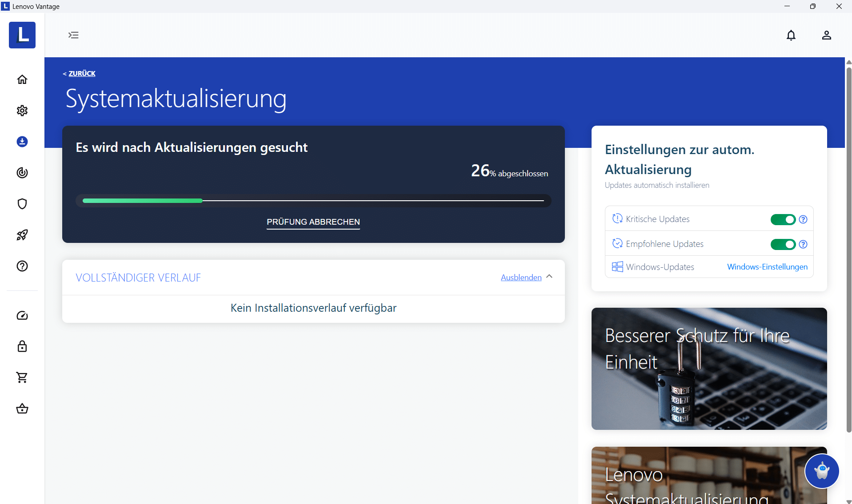Open the shopping cart sidebar icon
852x504 pixels.
click(x=22, y=377)
